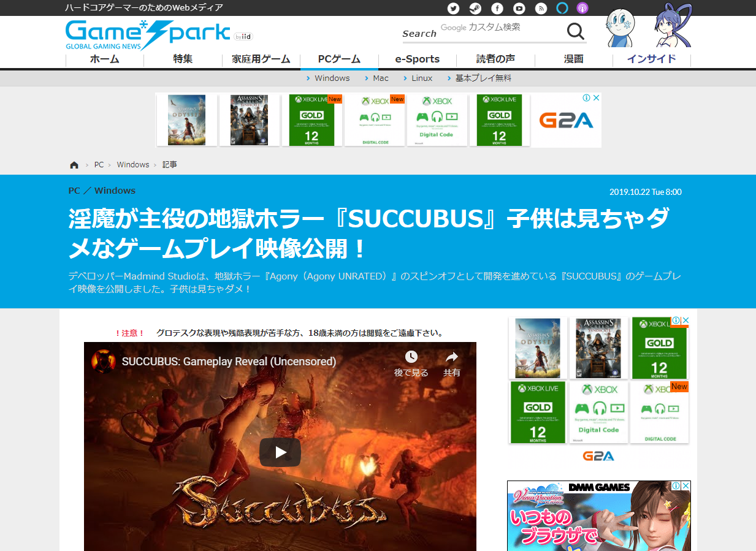Click the Windows breadcrumb link

[133, 165]
